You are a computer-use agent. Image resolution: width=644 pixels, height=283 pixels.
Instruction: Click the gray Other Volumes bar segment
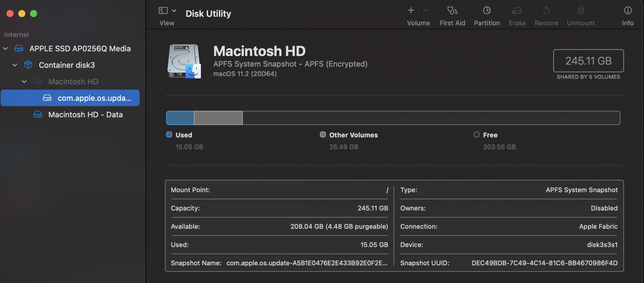click(218, 118)
